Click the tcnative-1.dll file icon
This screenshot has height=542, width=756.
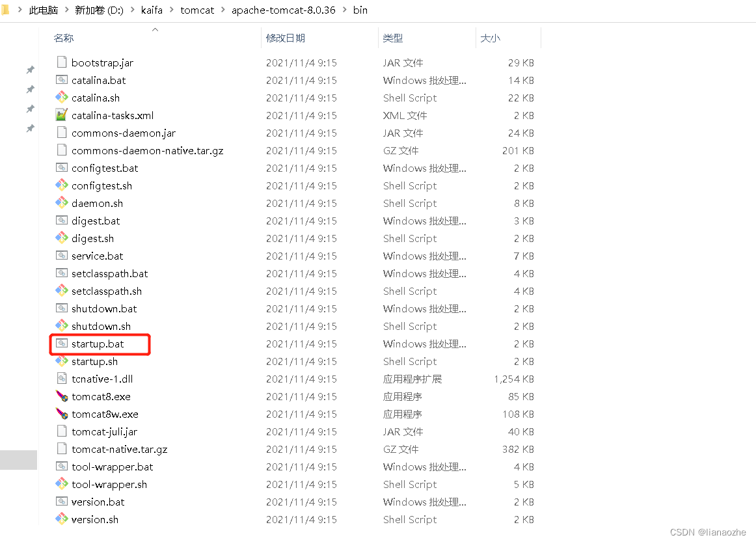(62, 378)
